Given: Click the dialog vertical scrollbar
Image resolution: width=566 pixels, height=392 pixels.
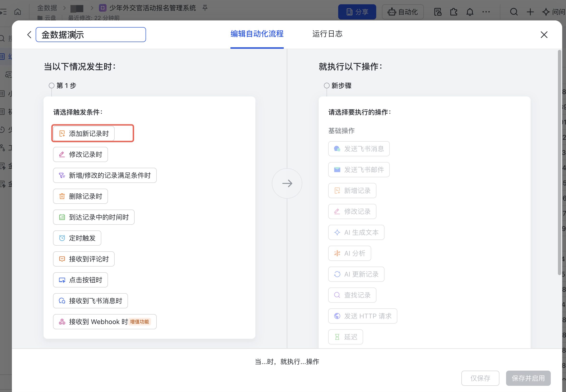Looking at the screenshot, I should click(x=559, y=162).
